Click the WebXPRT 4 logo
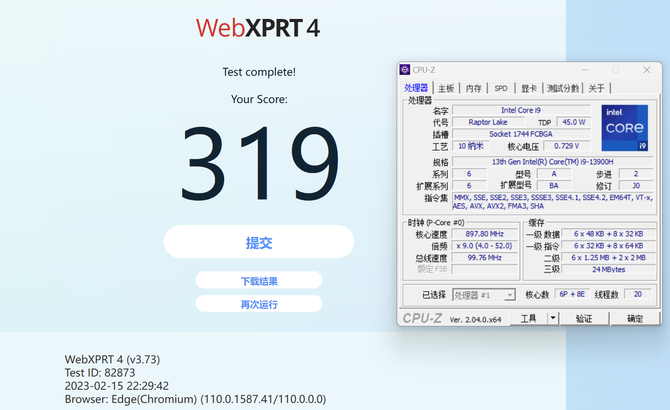 258,28
